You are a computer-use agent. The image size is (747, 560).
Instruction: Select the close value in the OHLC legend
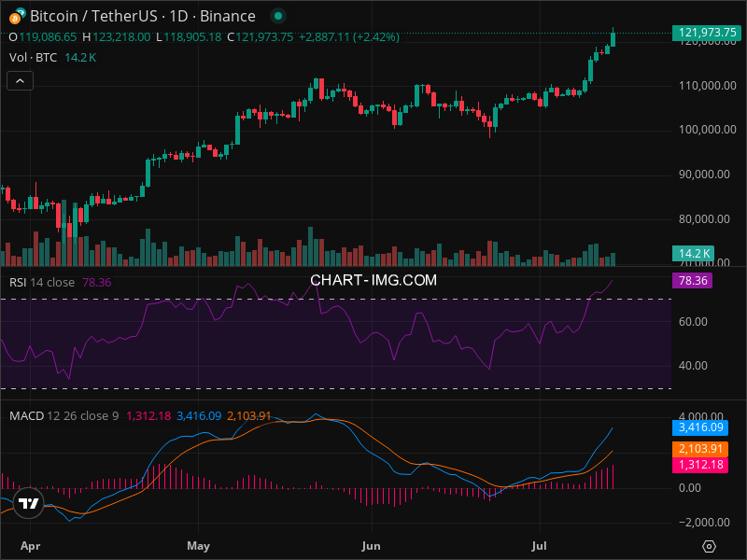(264, 37)
